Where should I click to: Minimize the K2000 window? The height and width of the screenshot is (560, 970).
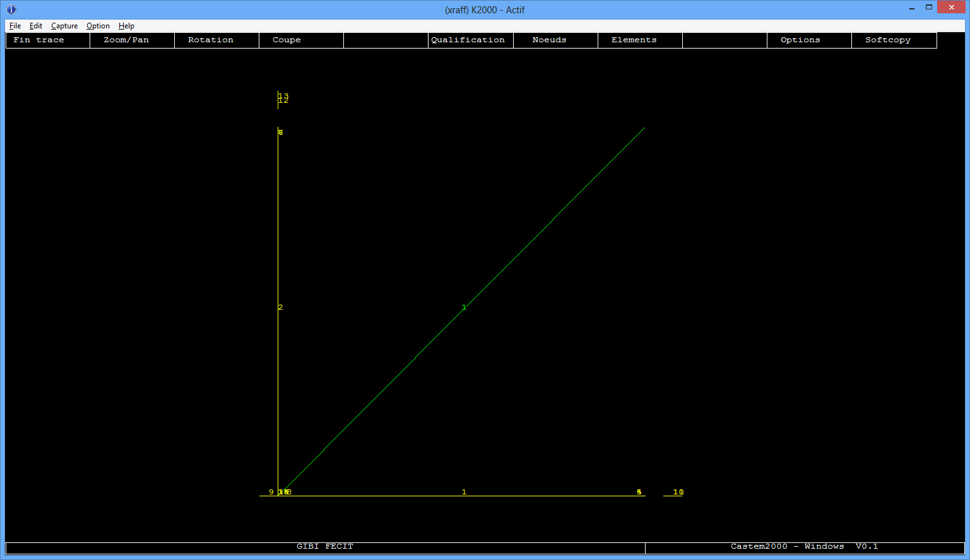912,8
